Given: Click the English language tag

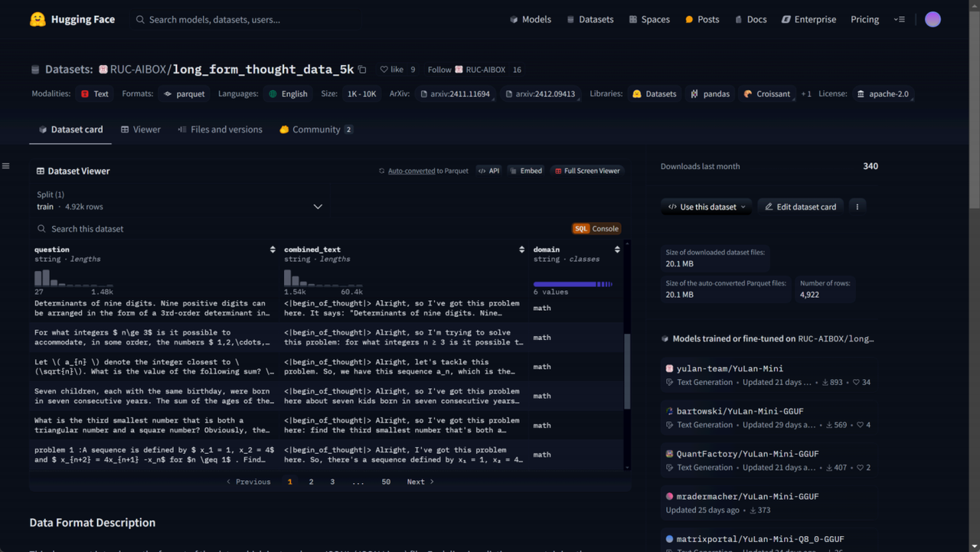Looking at the screenshot, I should click(x=288, y=93).
